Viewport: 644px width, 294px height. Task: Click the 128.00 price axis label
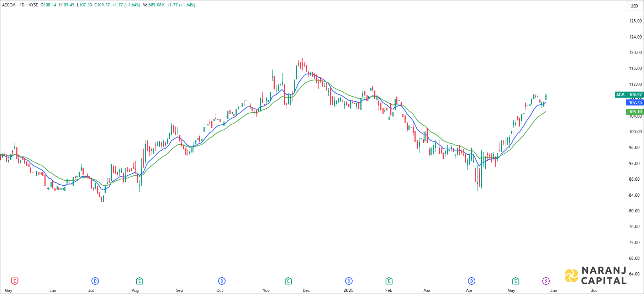tap(635, 21)
